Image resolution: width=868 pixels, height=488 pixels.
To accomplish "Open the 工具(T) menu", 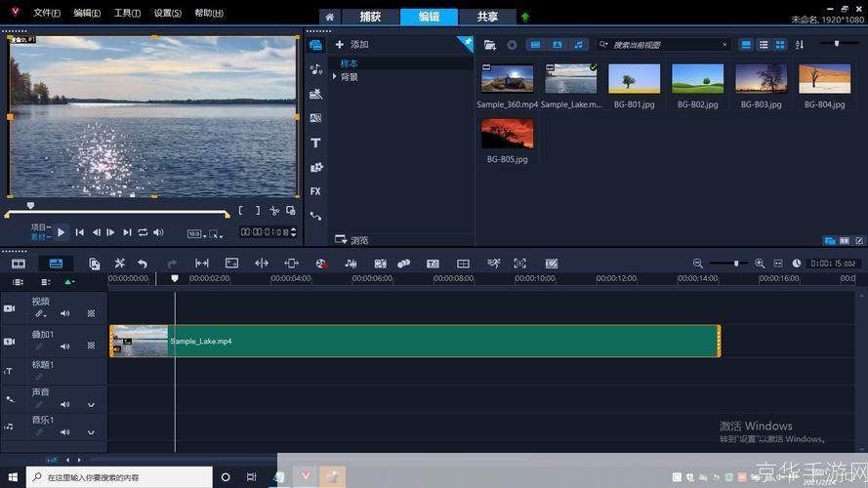I will tap(127, 13).
